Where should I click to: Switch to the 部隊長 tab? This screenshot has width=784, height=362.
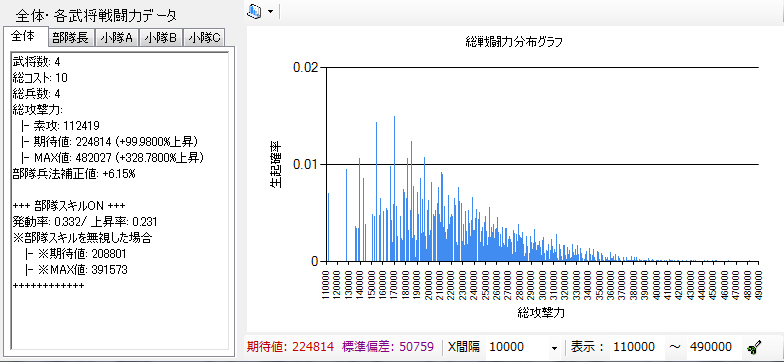[70, 38]
